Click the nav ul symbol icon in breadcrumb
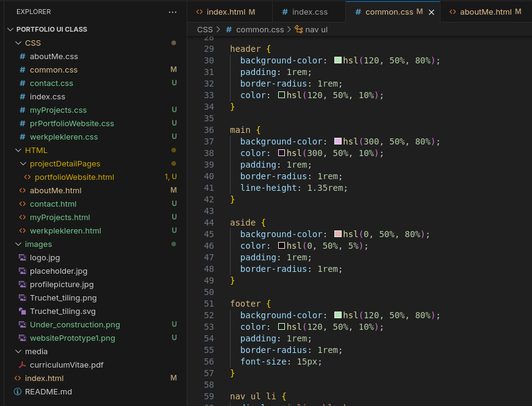Image resolution: width=532 pixels, height=406 pixels. tap(298, 29)
